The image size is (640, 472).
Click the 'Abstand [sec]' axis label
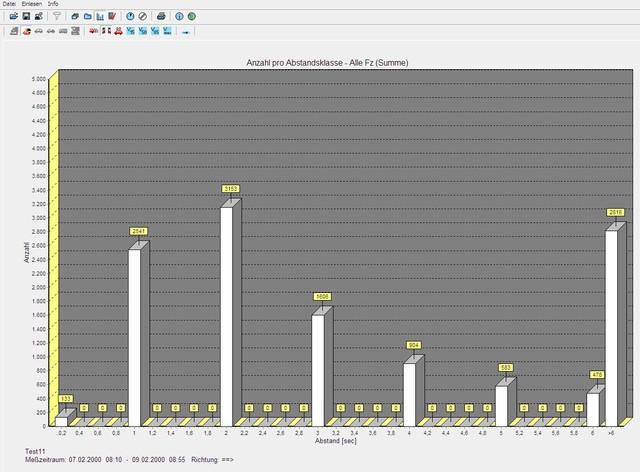336,441
